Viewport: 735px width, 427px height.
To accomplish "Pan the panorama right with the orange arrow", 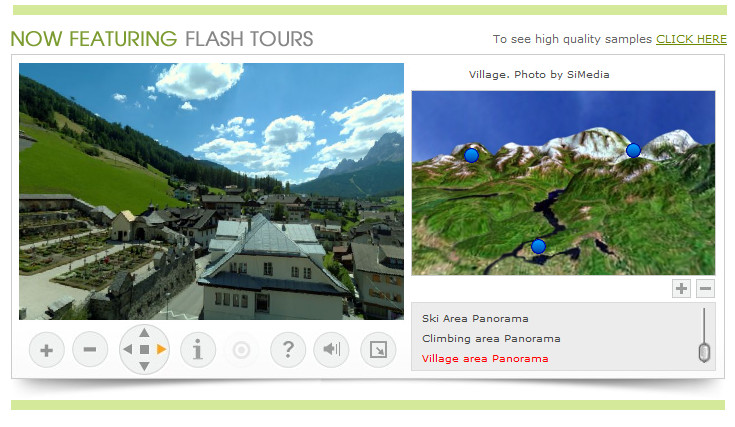I will tap(161, 350).
